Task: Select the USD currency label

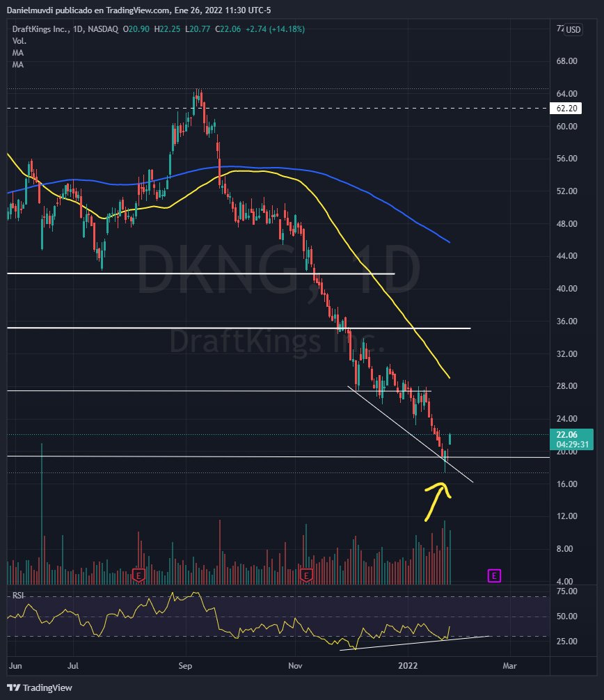Action: [573, 29]
